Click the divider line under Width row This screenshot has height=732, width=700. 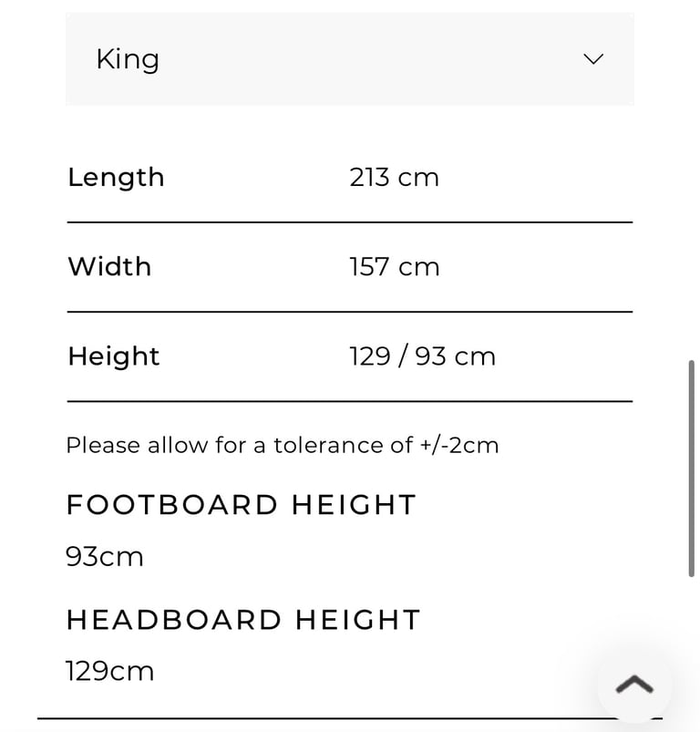point(349,312)
